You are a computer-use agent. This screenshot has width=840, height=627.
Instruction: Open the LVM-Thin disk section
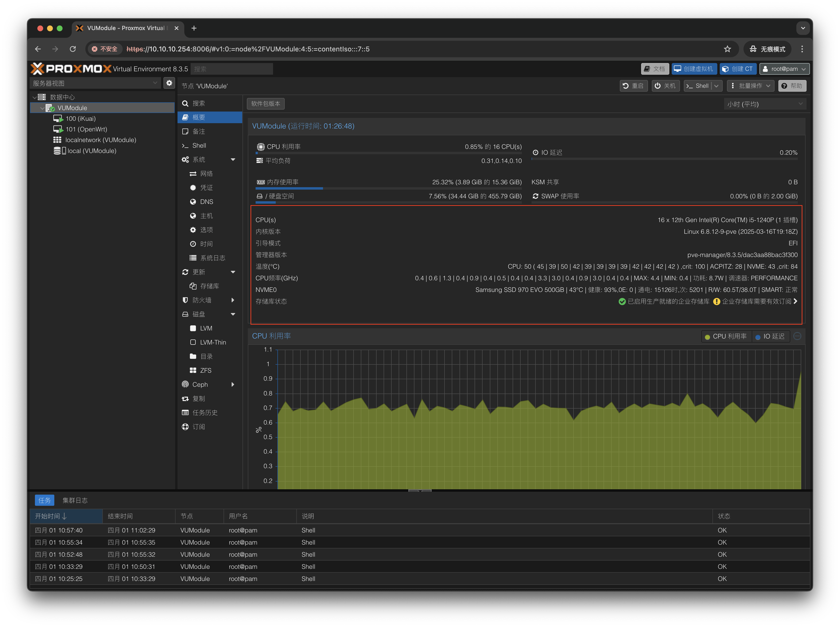(x=213, y=342)
